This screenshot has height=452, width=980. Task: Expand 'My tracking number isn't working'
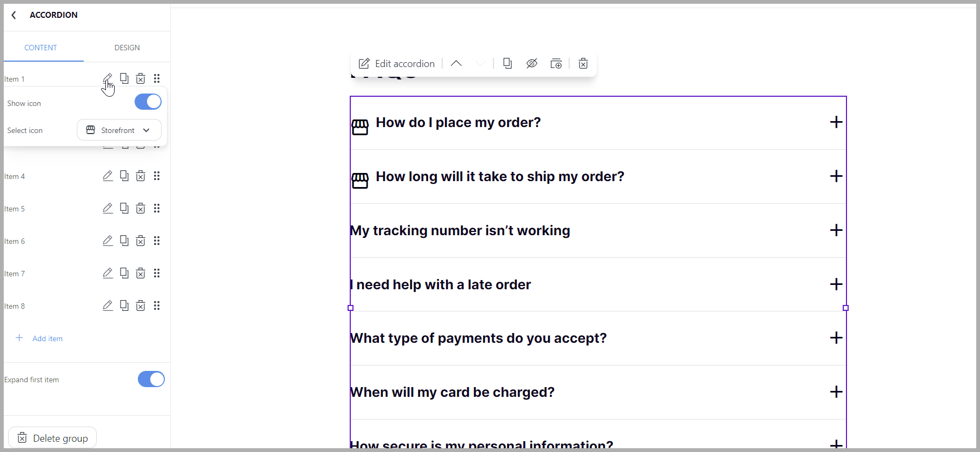(836, 230)
